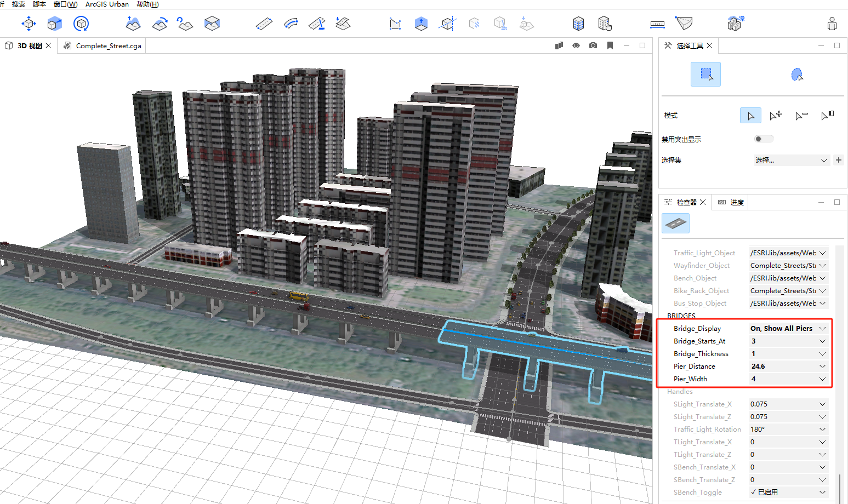Expand the Traffic_Light_Rotation dropdown arrow
Image resolution: width=848 pixels, height=504 pixels.
[x=822, y=429]
